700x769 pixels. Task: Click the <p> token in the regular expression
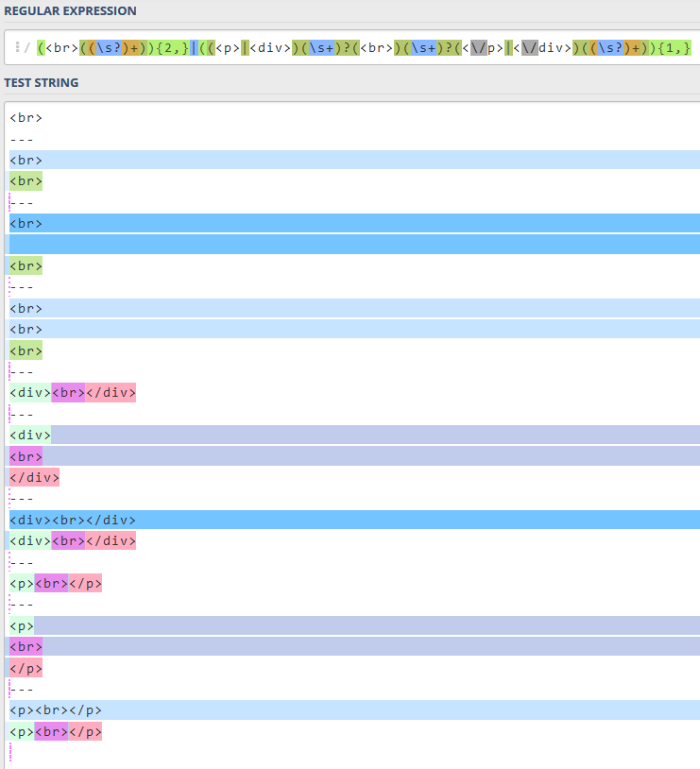tap(227, 47)
